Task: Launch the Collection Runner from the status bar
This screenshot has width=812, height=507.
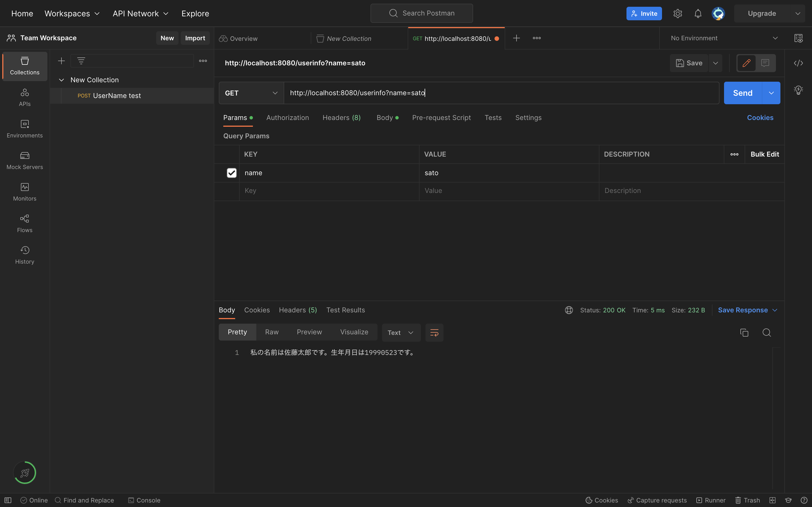Action: pos(710,500)
